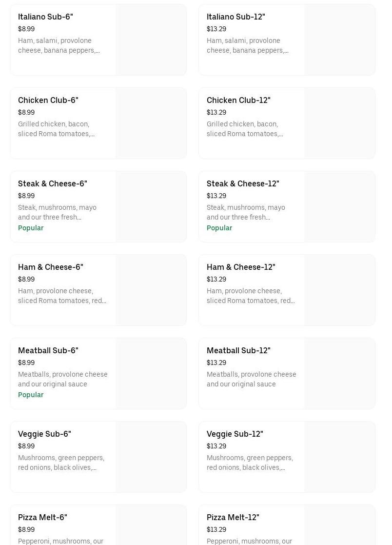Select the Steak & Cheese-12" title
392x545 pixels.
tap(242, 184)
